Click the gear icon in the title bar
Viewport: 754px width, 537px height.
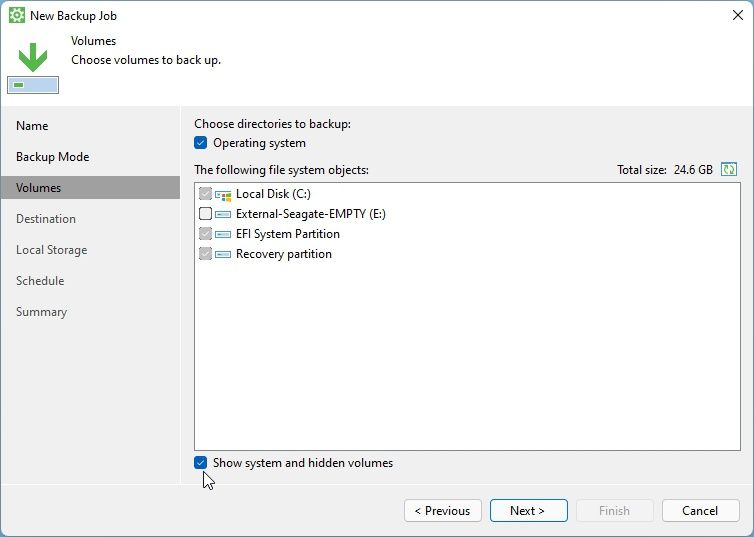17,15
